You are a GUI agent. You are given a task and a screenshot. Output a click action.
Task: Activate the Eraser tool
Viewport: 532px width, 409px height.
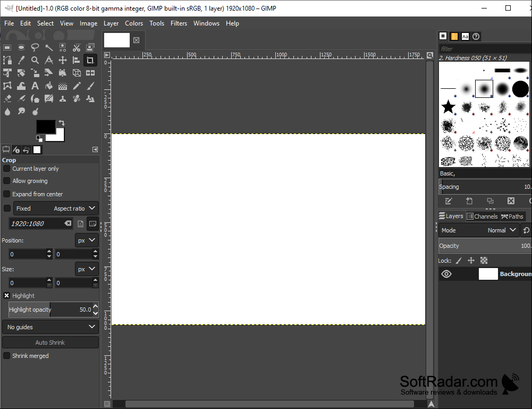point(7,99)
